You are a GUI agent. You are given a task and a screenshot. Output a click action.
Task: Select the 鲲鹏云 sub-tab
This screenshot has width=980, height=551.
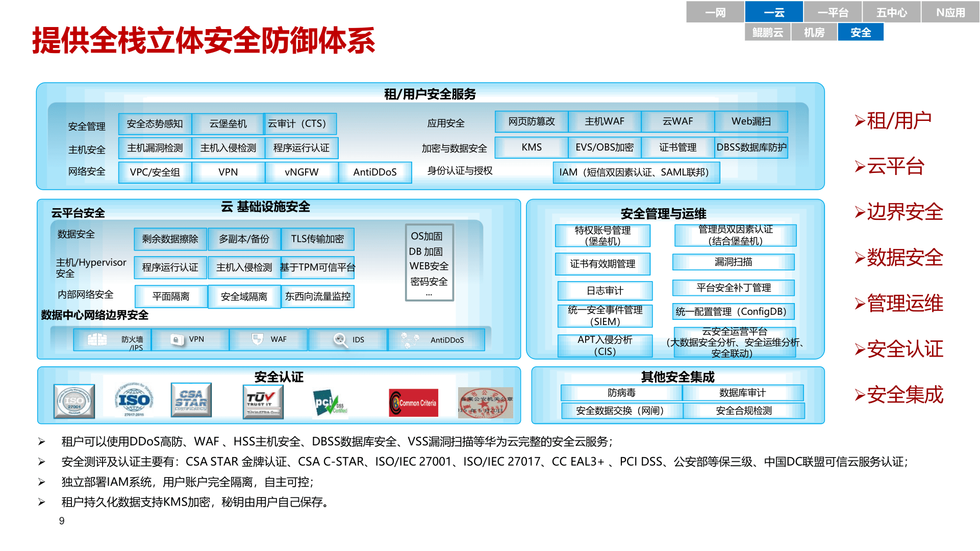point(767,32)
